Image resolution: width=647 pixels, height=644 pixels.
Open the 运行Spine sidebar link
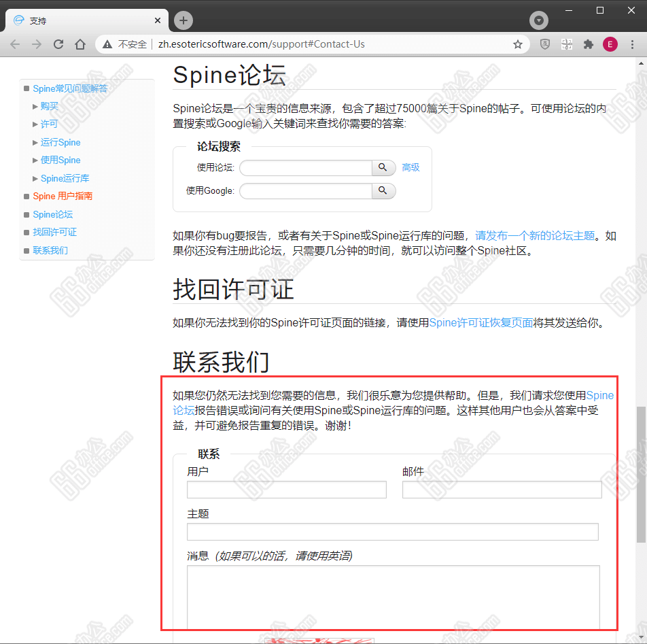[60, 142]
